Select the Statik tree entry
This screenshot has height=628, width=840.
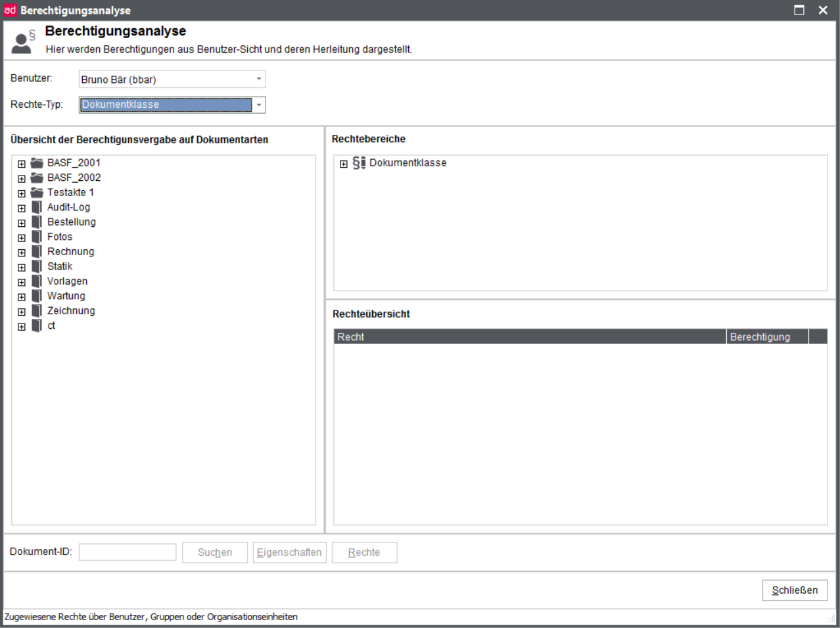coord(60,266)
